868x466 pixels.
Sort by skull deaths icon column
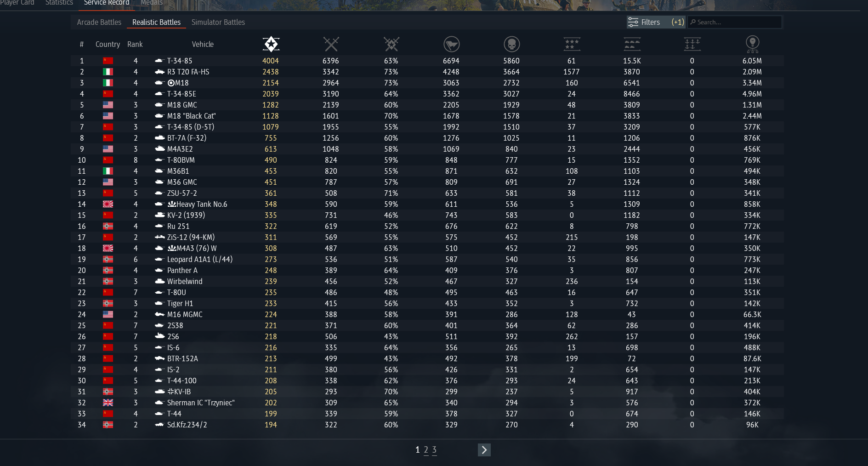511,44
